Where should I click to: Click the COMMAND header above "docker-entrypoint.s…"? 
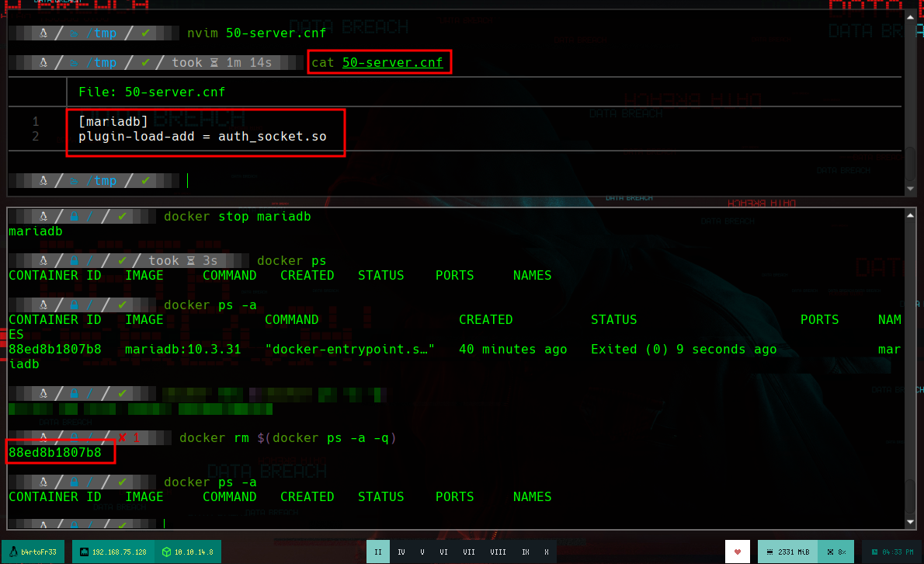pyautogui.click(x=292, y=319)
